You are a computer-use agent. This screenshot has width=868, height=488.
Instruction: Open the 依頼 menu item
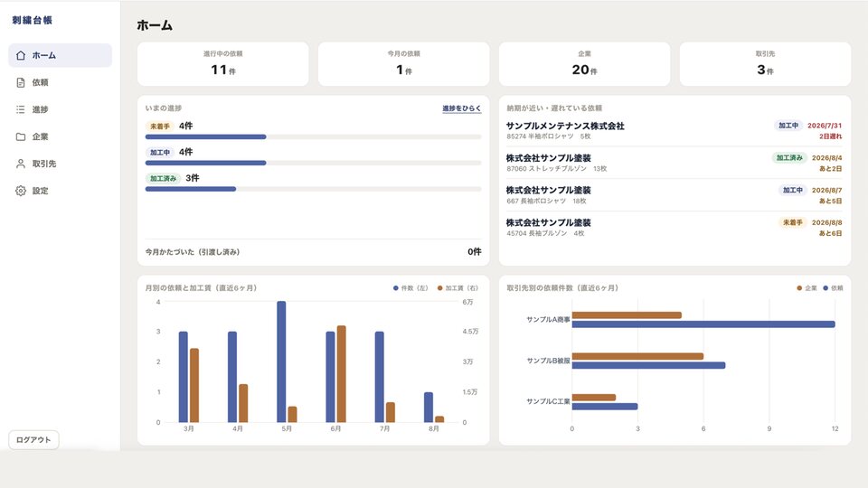click(x=60, y=82)
